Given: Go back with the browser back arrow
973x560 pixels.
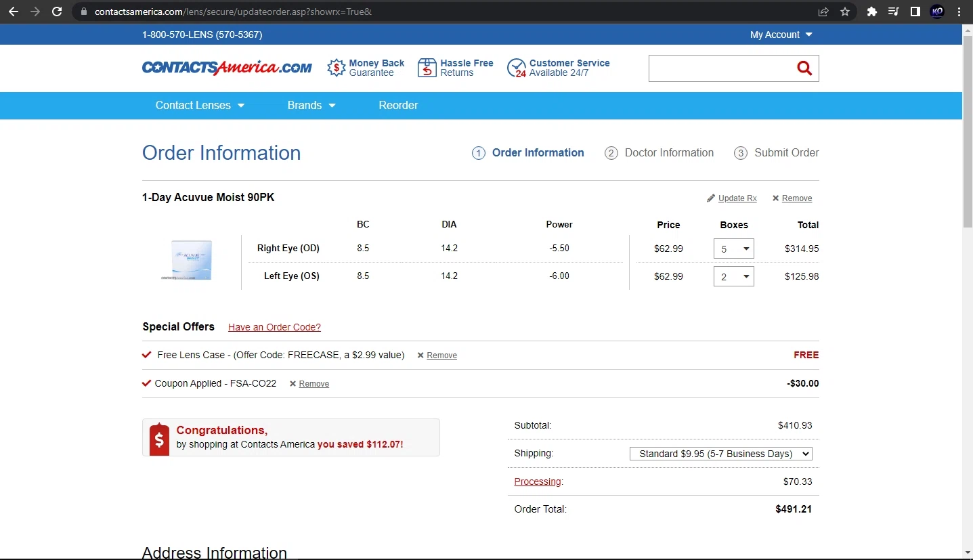Looking at the screenshot, I should 14,12.
